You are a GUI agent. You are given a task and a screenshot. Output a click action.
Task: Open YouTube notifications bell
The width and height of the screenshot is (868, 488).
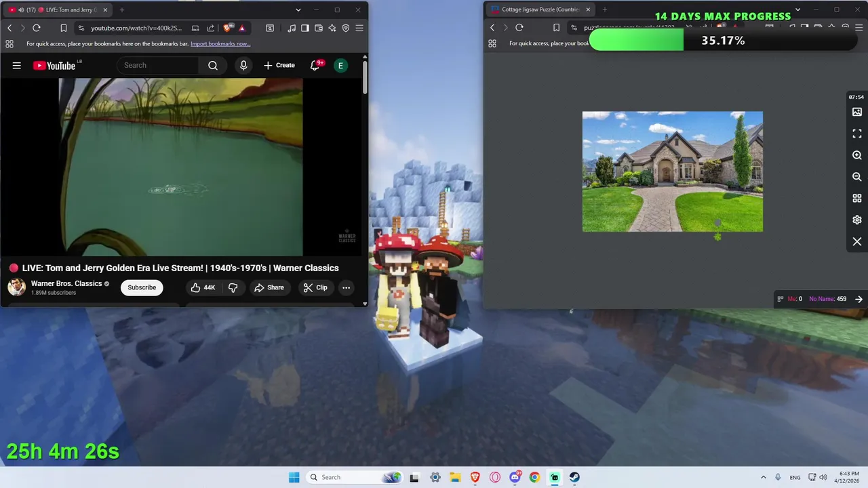pos(315,65)
